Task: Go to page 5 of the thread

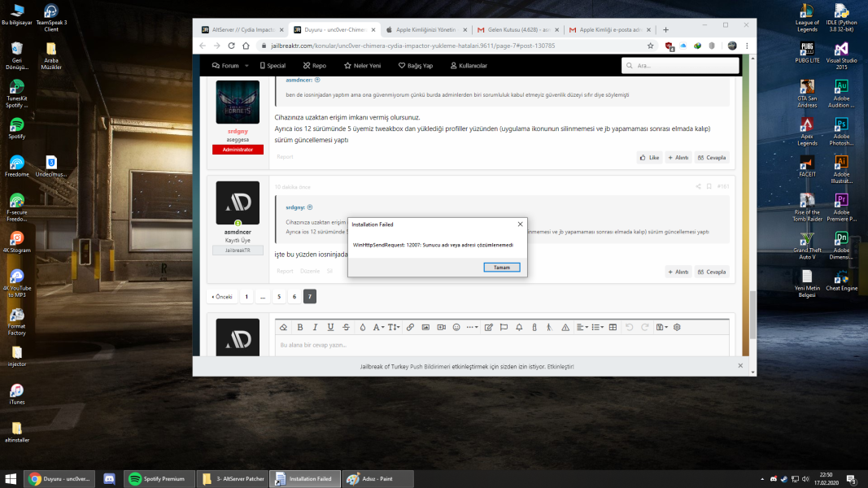Action: pos(279,296)
